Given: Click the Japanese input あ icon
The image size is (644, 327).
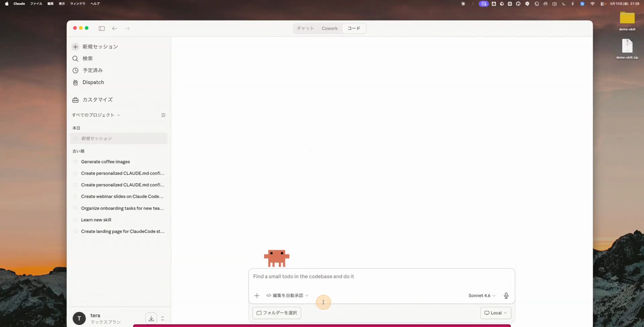Looking at the screenshot, I should point(582,4).
